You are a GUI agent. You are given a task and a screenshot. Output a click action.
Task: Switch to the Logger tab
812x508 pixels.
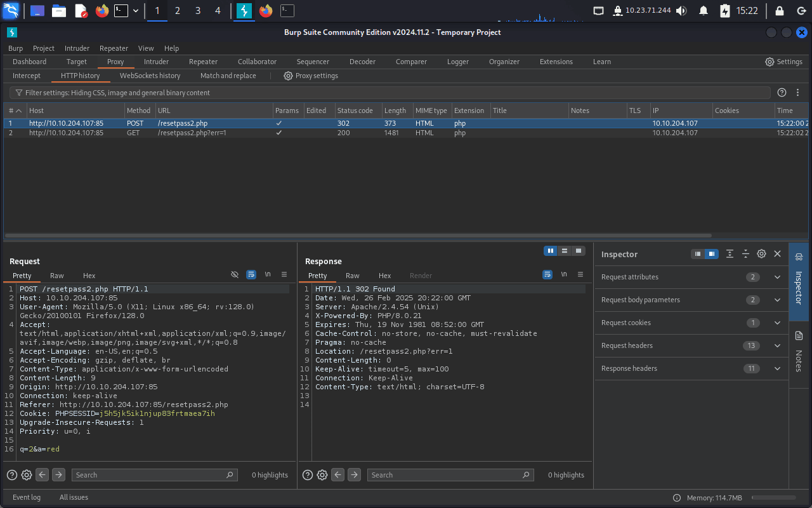[458, 62]
